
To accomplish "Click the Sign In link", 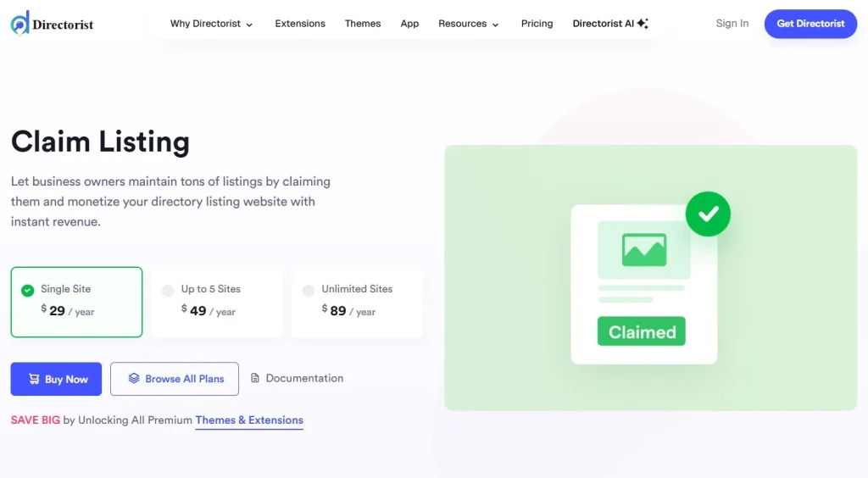I will [732, 23].
